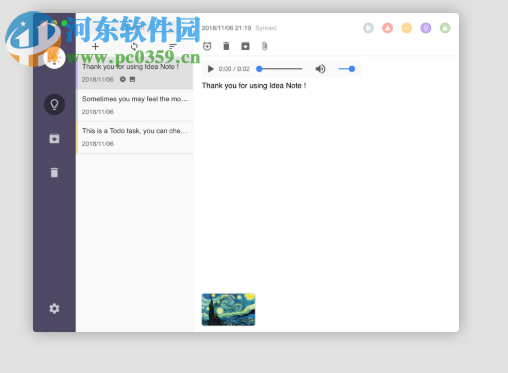Click the audio indicator icon on first note item
Image resolution: width=508 pixels, height=373 pixels.
(123, 79)
